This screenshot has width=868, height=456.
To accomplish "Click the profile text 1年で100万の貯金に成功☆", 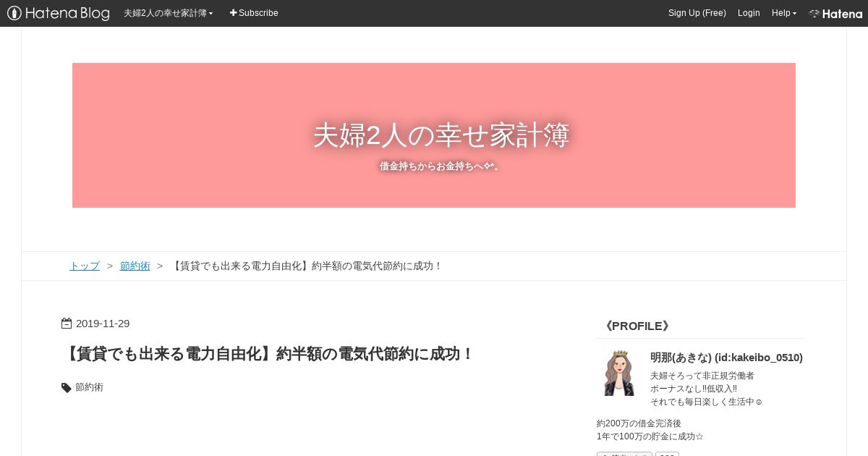I will tap(650, 436).
